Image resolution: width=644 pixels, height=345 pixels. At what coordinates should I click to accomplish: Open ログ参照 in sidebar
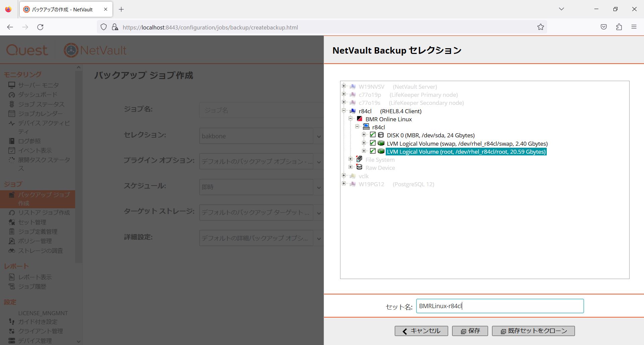pyautogui.click(x=29, y=141)
